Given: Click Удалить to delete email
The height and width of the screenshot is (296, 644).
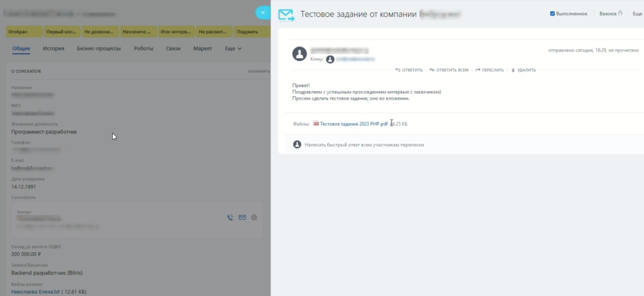Looking at the screenshot, I should coord(523,70).
